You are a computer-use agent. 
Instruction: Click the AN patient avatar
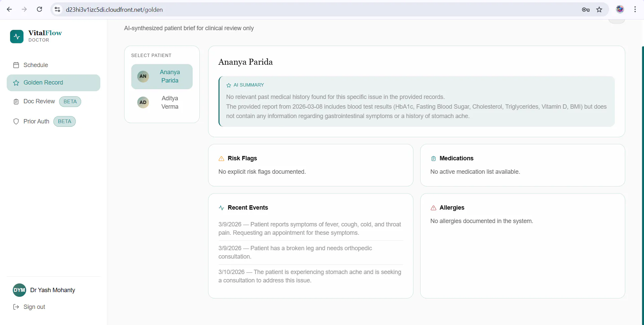click(143, 76)
